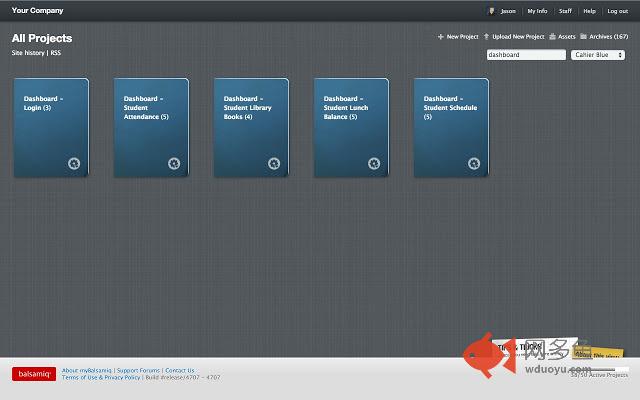Click gear icon on Student Schedule project

(474, 163)
